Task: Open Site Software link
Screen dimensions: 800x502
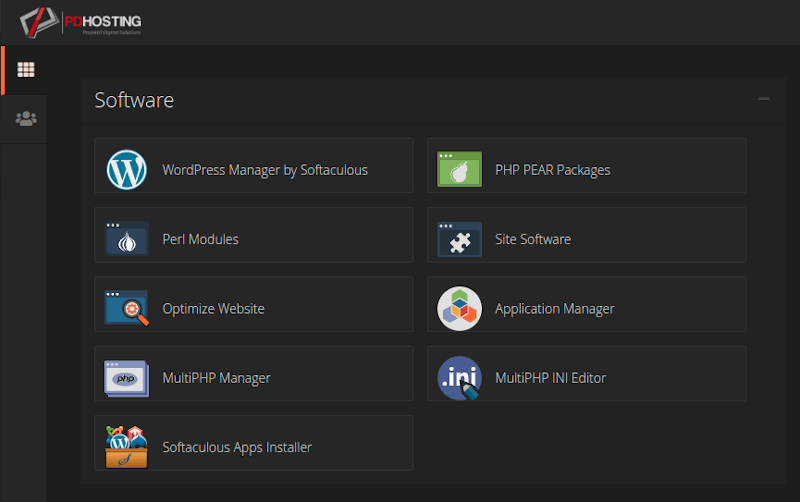Action: (533, 239)
